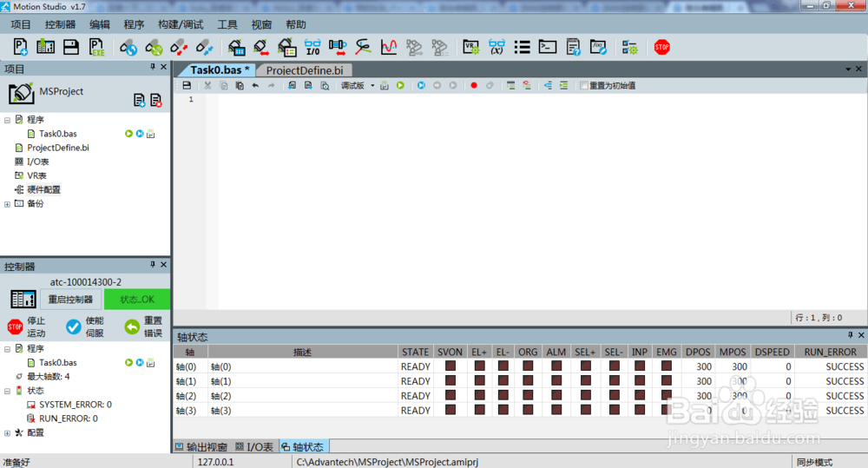The width and height of the screenshot is (868, 468).
Task: Run Task0.bas from project tree green icon
Action: pyautogui.click(x=128, y=134)
